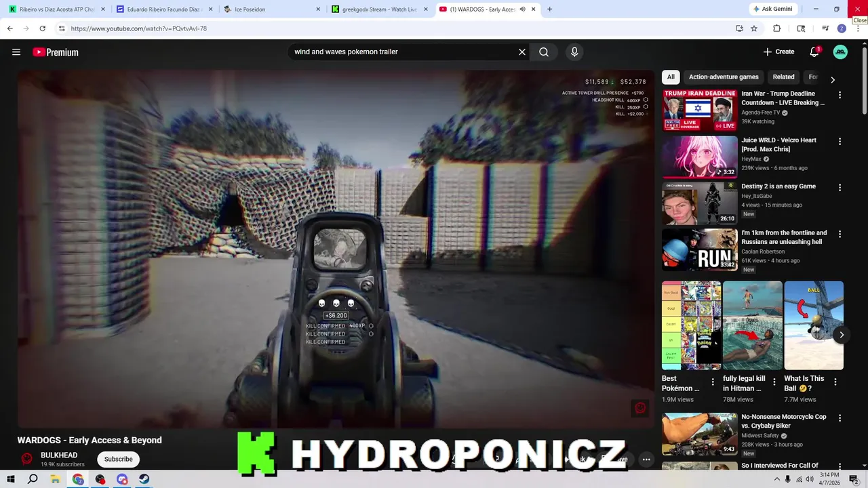Image resolution: width=868 pixels, height=488 pixels.
Task: Play the No-Nonsense Motorcycle Cop thumbnail
Action: (699, 434)
